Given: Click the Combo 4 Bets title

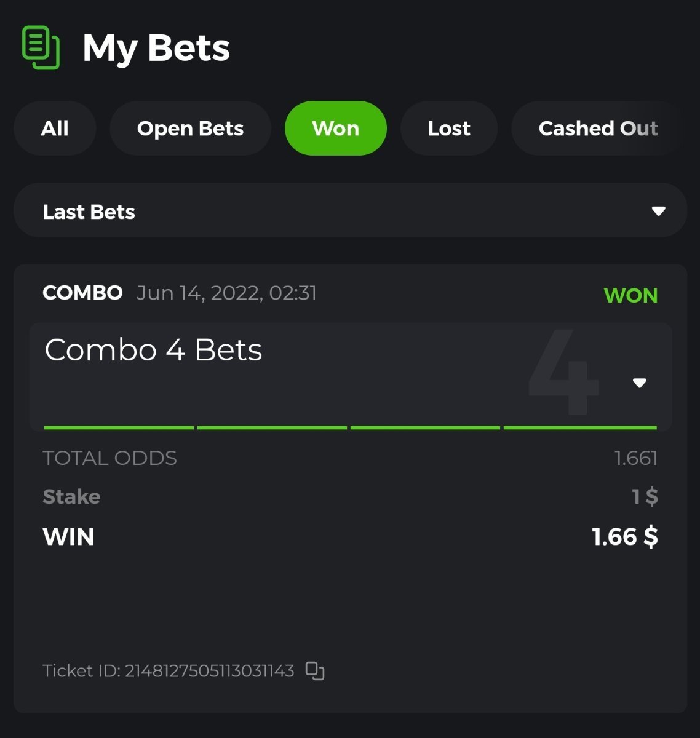Looking at the screenshot, I should 154,350.
